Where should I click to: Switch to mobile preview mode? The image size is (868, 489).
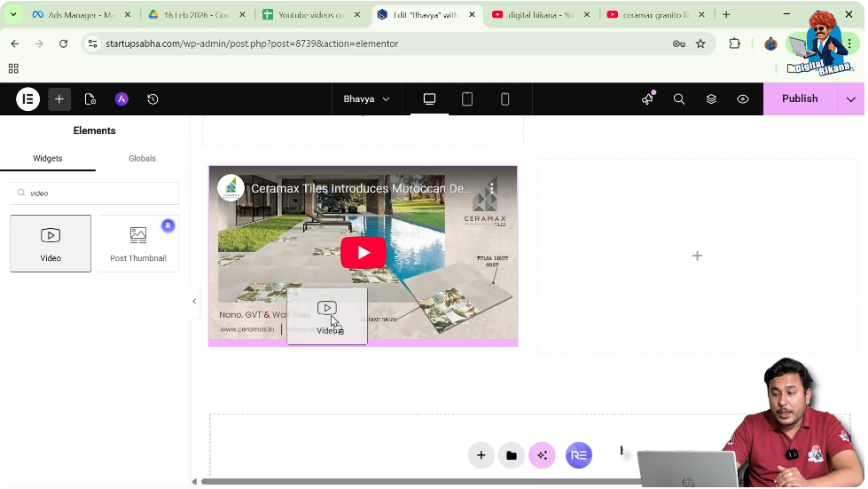[x=504, y=99]
